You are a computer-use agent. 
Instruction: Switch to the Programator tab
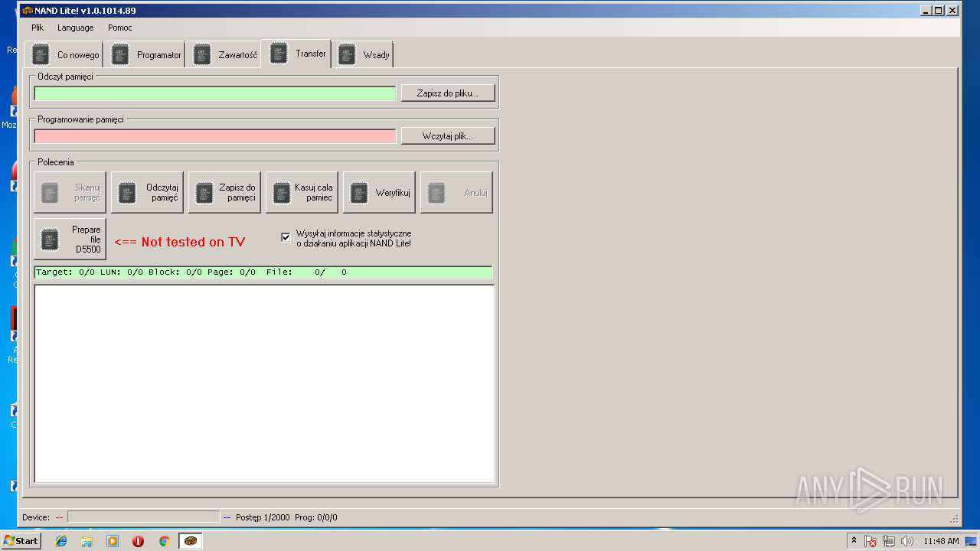(x=145, y=55)
